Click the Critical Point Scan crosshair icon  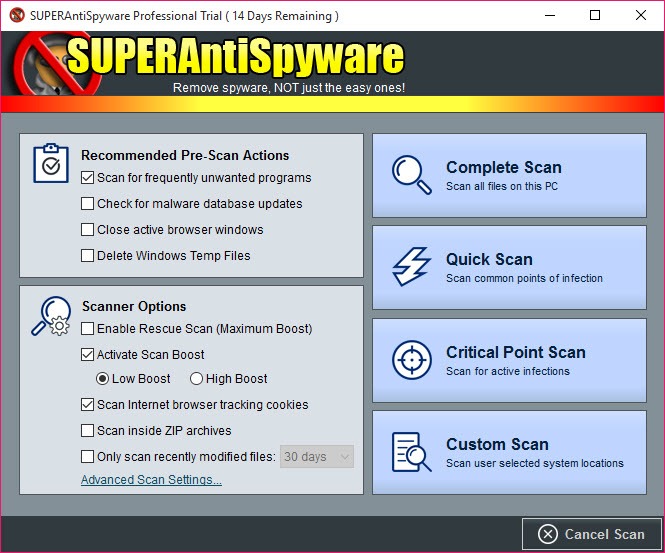click(x=411, y=360)
